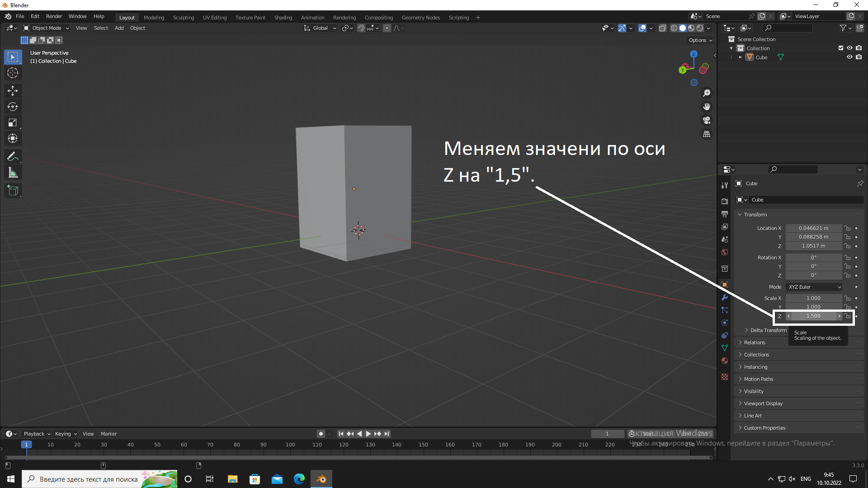Open viewport Options dropdown
This screenshot has width=868, height=488.
coord(700,40)
